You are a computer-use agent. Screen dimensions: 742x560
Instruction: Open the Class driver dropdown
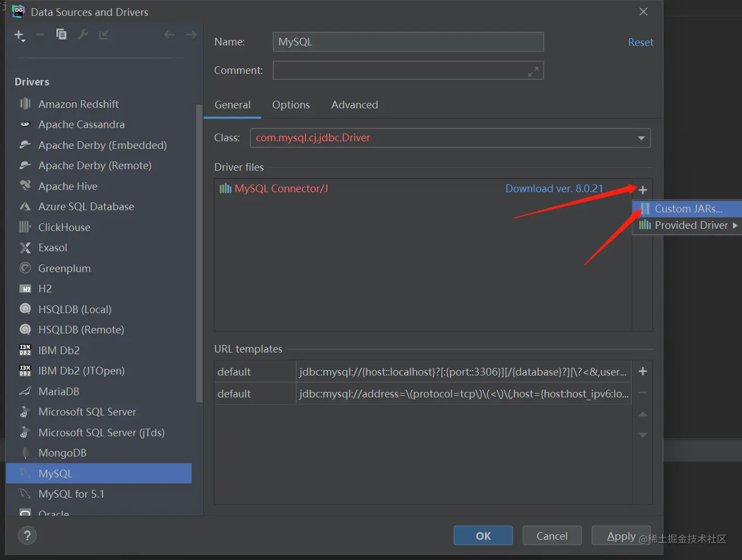(x=641, y=138)
